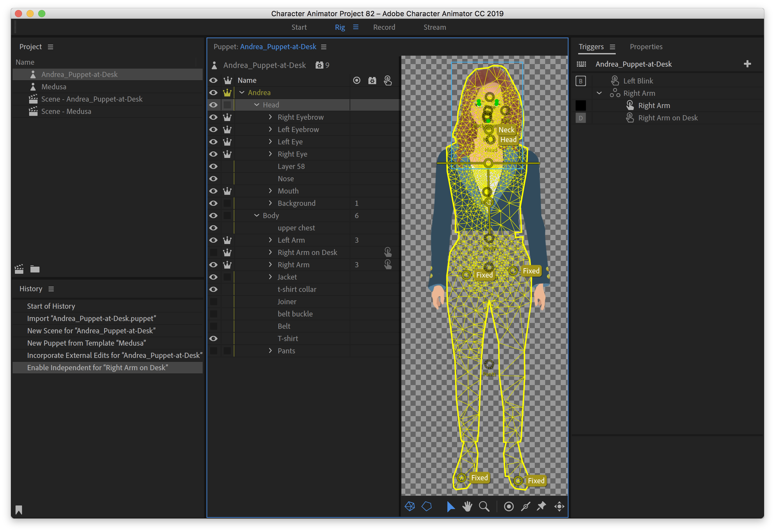Select the Dragger tool
The image size is (775, 532).
pyautogui.click(x=559, y=506)
